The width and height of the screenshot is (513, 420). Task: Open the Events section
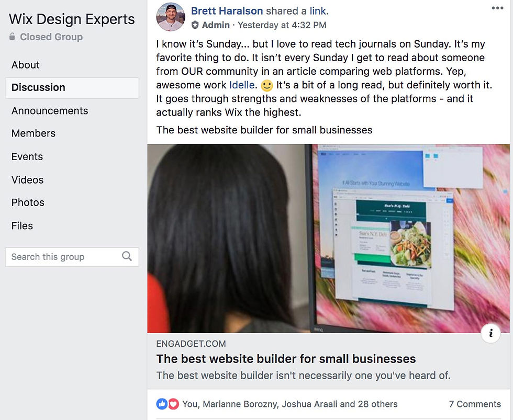pyautogui.click(x=27, y=156)
